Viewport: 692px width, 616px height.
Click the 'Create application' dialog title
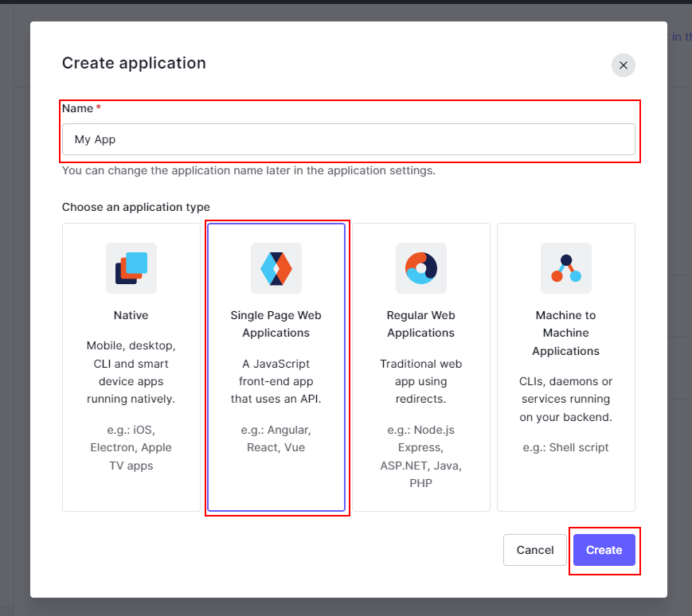(134, 63)
